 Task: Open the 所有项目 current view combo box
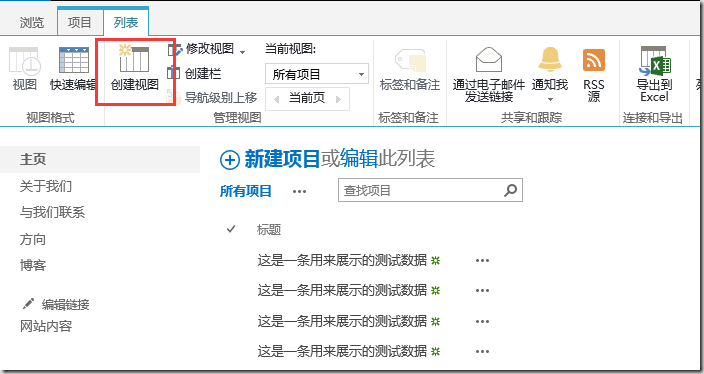[x=317, y=74]
